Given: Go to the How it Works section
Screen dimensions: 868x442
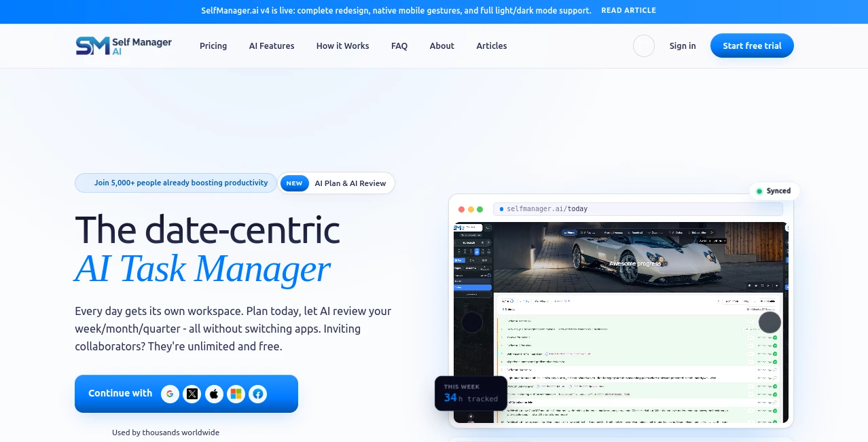Looking at the screenshot, I should 342,45.
